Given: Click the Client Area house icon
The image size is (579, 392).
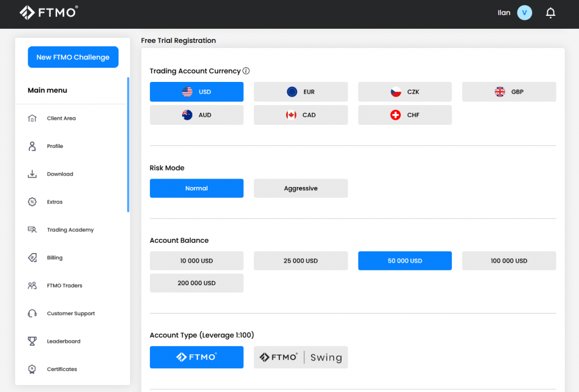Looking at the screenshot, I should coord(32,119).
